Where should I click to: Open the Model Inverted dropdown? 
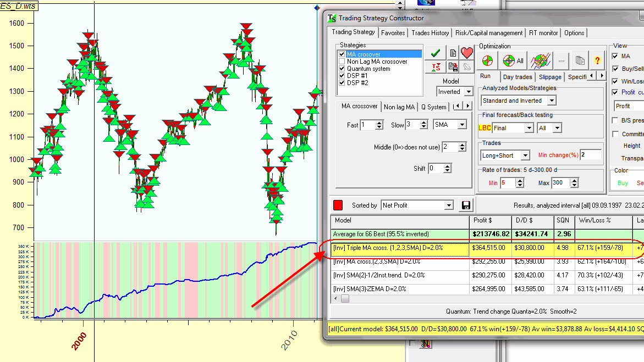(467, 91)
